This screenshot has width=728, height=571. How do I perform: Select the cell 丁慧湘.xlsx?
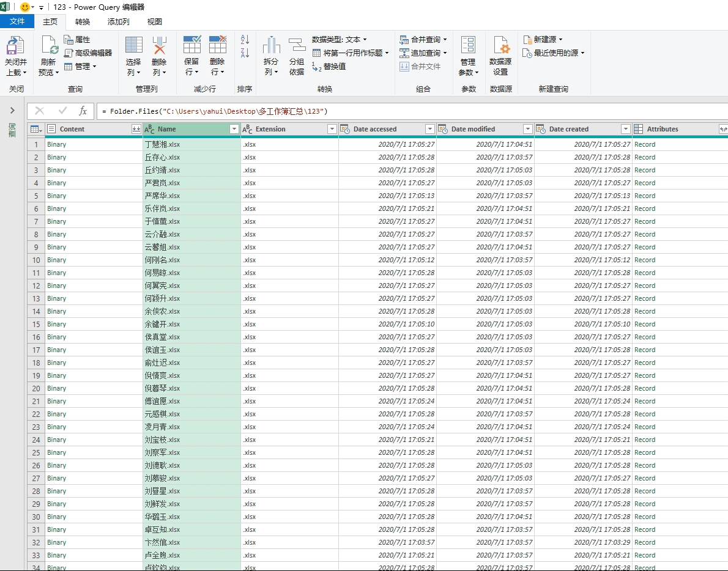pyautogui.click(x=191, y=144)
